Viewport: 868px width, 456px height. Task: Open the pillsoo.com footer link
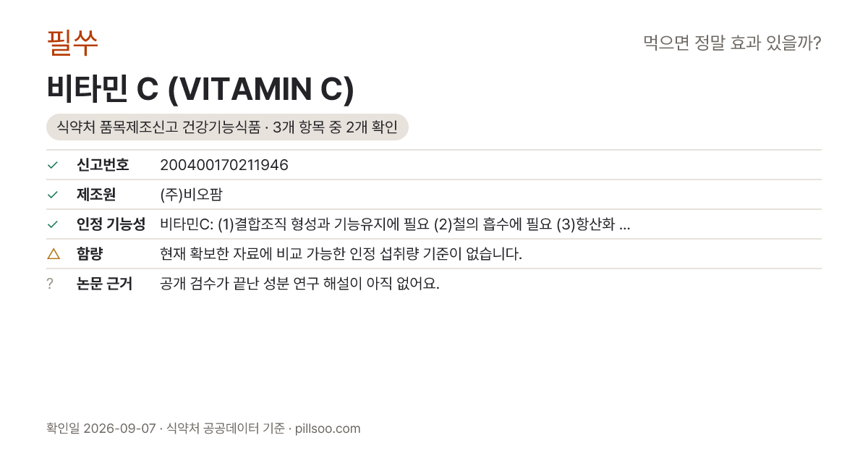[x=328, y=428]
